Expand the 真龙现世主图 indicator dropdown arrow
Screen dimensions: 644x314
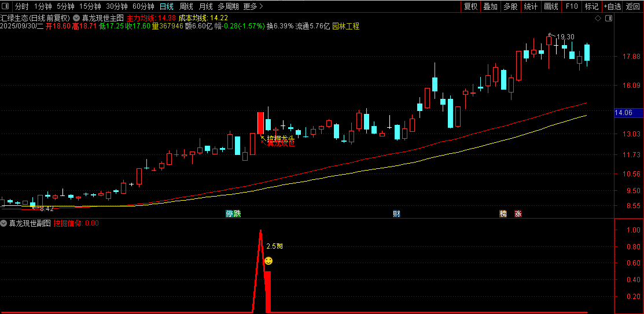coord(77,18)
